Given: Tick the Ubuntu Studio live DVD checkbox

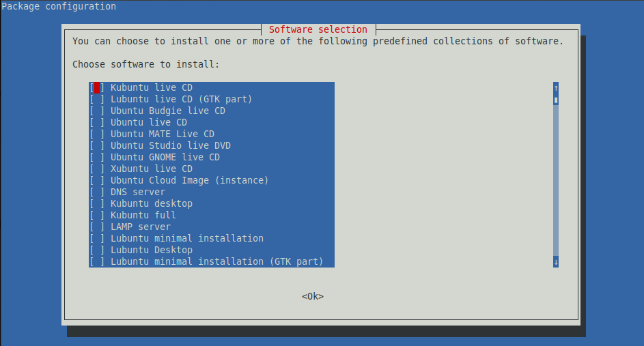Looking at the screenshot, I should (x=97, y=146).
